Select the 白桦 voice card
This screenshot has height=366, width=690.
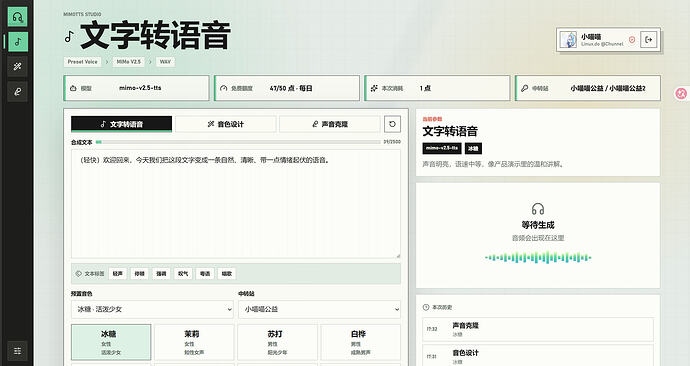(x=360, y=342)
